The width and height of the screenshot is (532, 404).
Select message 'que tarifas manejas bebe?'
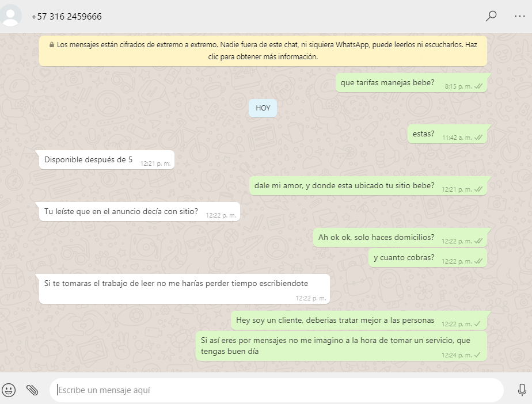coord(411,83)
